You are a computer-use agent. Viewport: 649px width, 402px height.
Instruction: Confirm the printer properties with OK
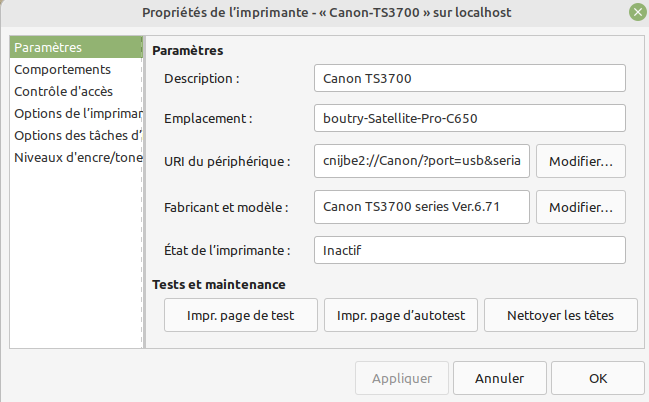[597, 379]
